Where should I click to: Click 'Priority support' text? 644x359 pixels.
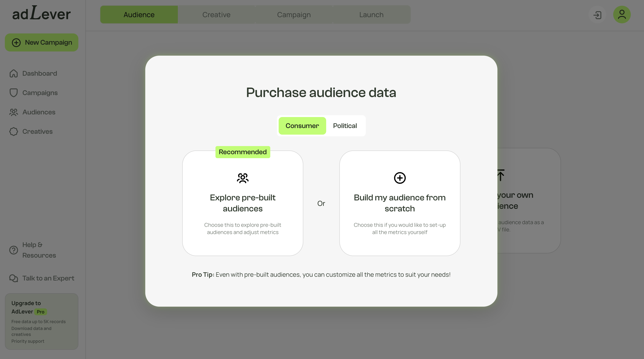coord(28,341)
